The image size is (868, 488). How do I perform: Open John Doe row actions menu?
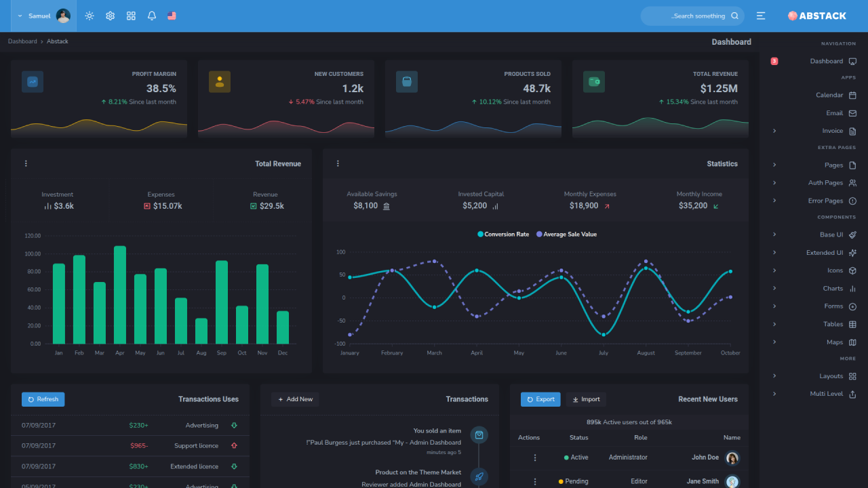pyautogui.click(x=535, y=457)
